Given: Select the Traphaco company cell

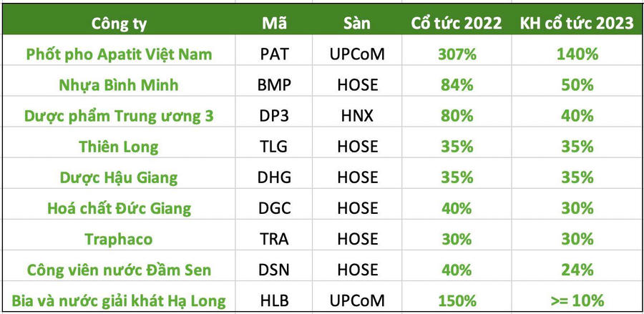Looking at the screenshot, I should 119,239.
